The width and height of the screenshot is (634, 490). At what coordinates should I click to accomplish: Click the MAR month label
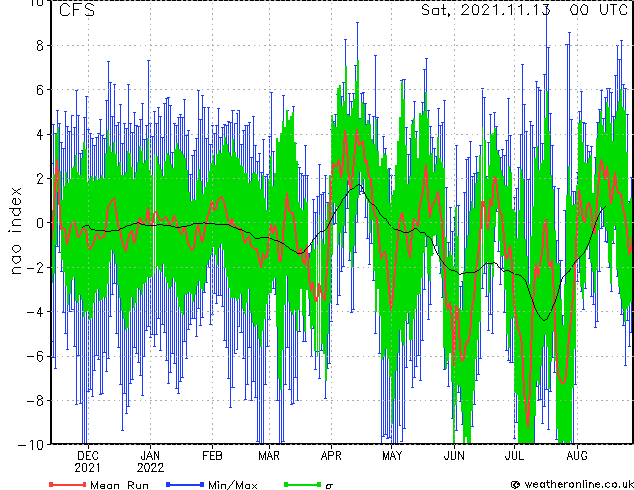click(269, 456)
